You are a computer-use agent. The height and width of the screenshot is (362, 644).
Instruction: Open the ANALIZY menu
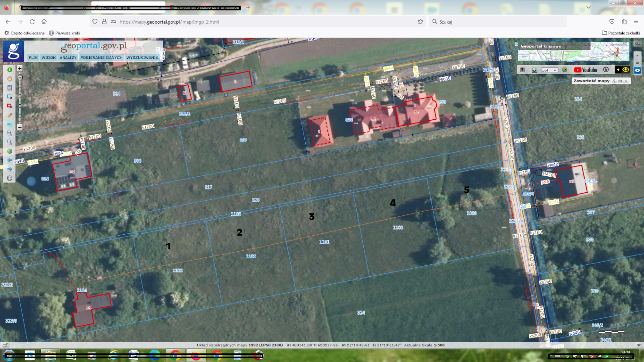(x=68, y=58)
